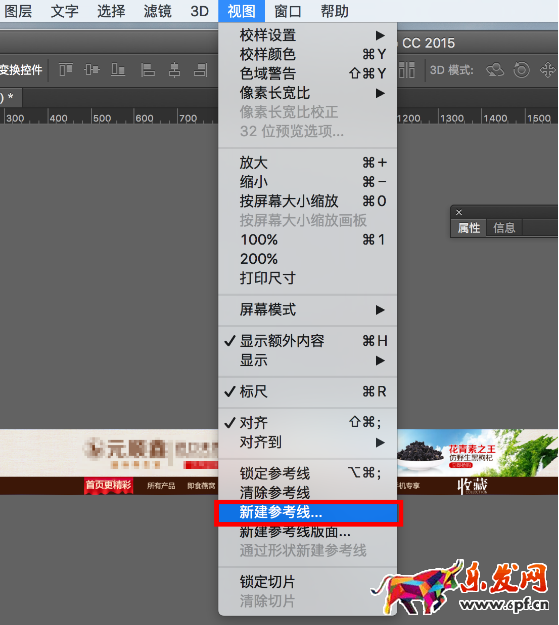Expand the 显示 submenu
Viewport: 559px width, 625px height.
307,360
